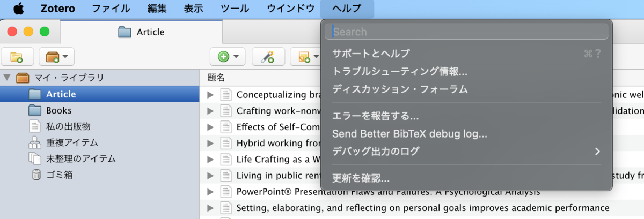Select Send Better BibTeX debug log...
This screenshot has width=644, height=219.
pos(466,133)
